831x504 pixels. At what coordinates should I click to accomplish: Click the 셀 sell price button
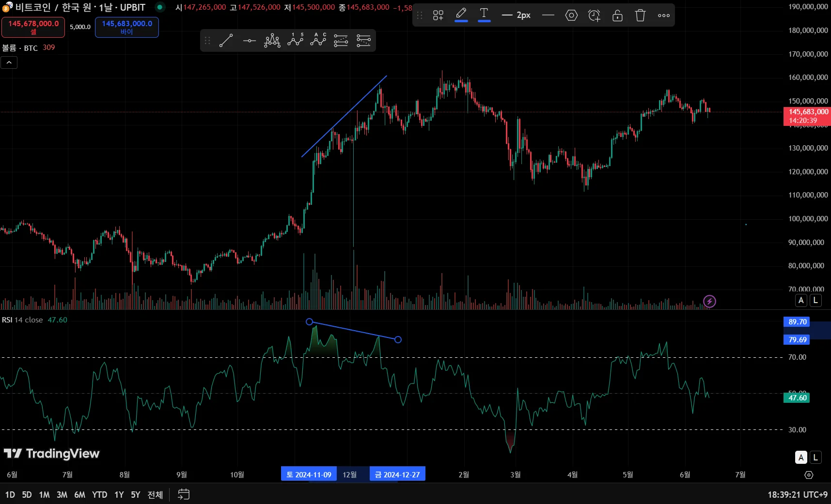[x=33, y=28]
